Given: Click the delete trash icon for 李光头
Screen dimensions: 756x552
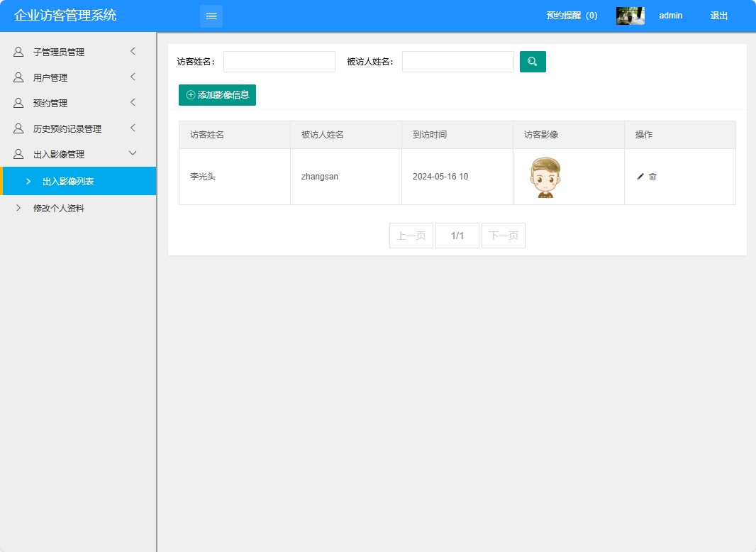Looking at the screenshot, I should (x=652, y=176).
